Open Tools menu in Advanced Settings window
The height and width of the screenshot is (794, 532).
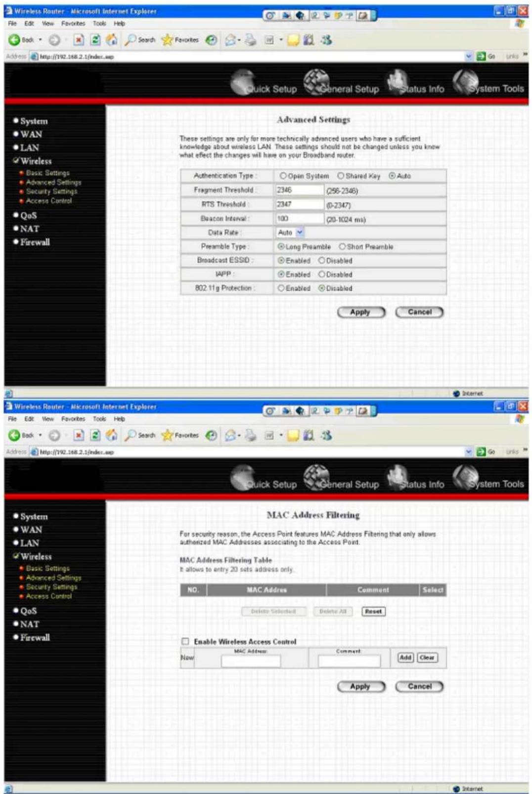[99, 23]
